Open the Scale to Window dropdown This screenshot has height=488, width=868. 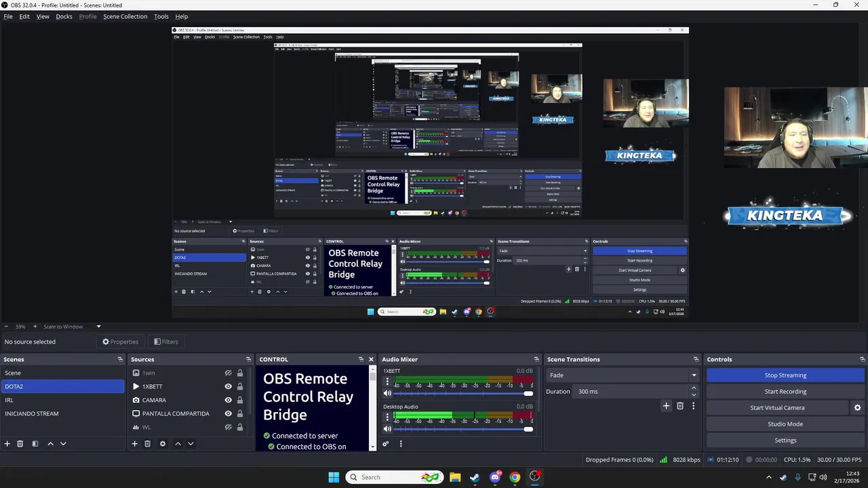coord(71,327)
